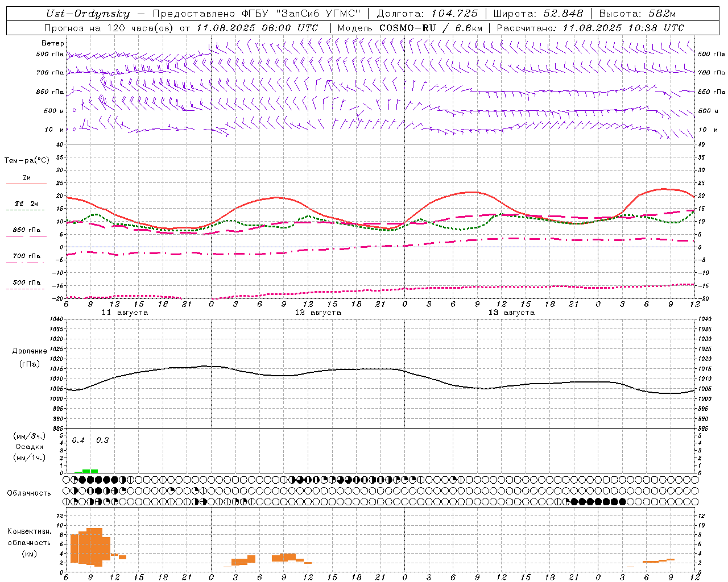Click the 700 гПа temperature legend entry
This screenshot has width=728, height=582.
tap(27, 256)
